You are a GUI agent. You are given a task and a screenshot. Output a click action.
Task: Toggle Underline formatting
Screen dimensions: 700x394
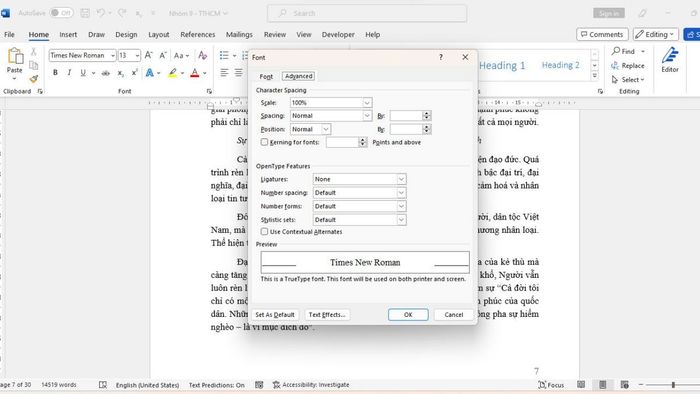[83, 72]
